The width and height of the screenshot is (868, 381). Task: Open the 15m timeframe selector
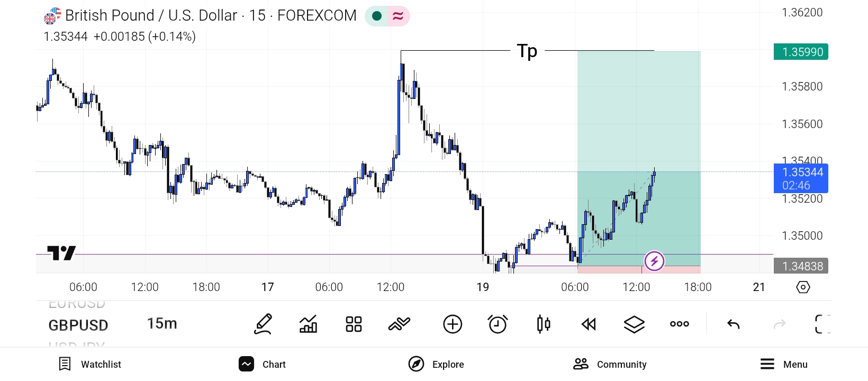pyautogui.click(x=162, y=323)
